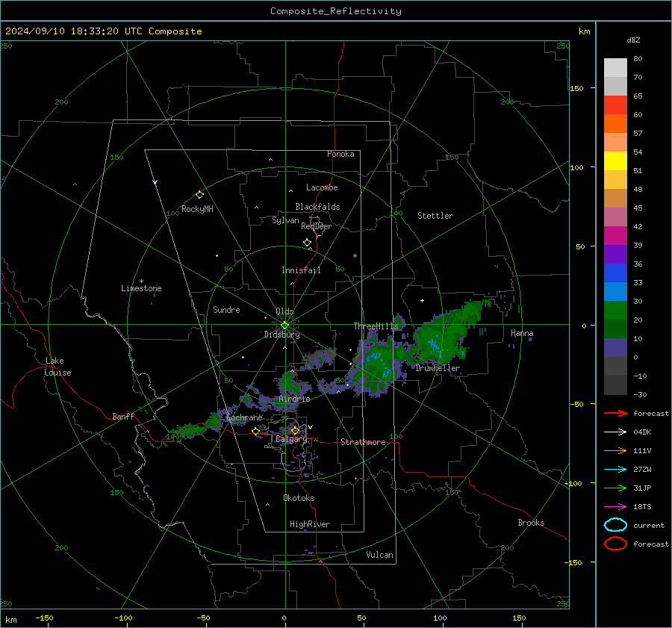Image resolution: width=672 pixels, height=628 pixels.
Task: Click the Cochrane city label
Action: pyautogui.click(x=244, y=417)
